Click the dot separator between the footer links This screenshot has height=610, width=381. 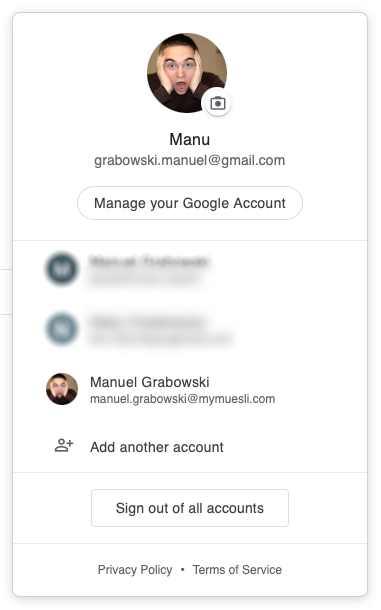(183, 570)
